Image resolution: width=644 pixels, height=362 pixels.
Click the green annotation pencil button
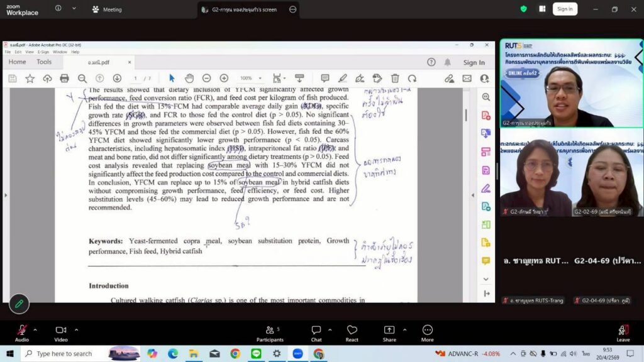(x=19, y=304)
